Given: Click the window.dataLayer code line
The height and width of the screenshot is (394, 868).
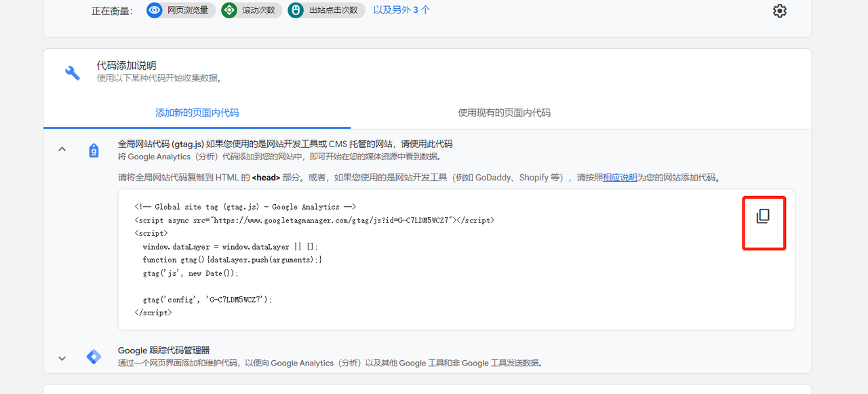Looking at the screenshot, I should click(231, 247).
